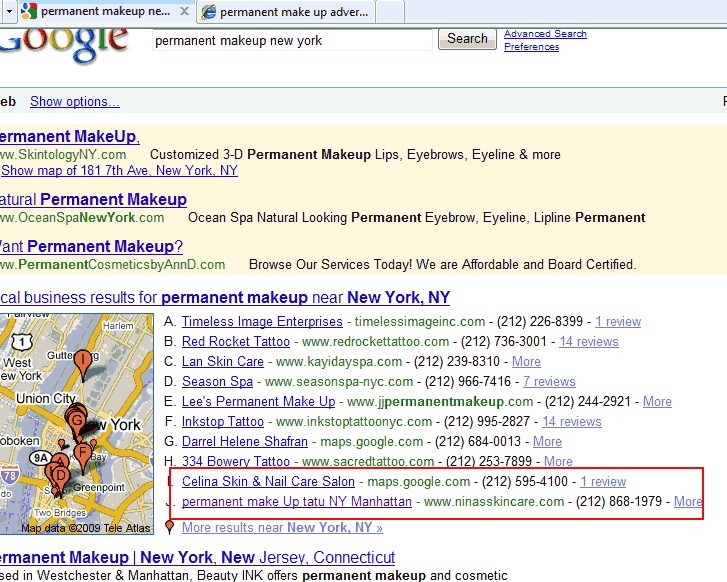Open the Red Rocket Tattoo listing
This screenshot has width=727, height=582.
(x=236, y=341)
